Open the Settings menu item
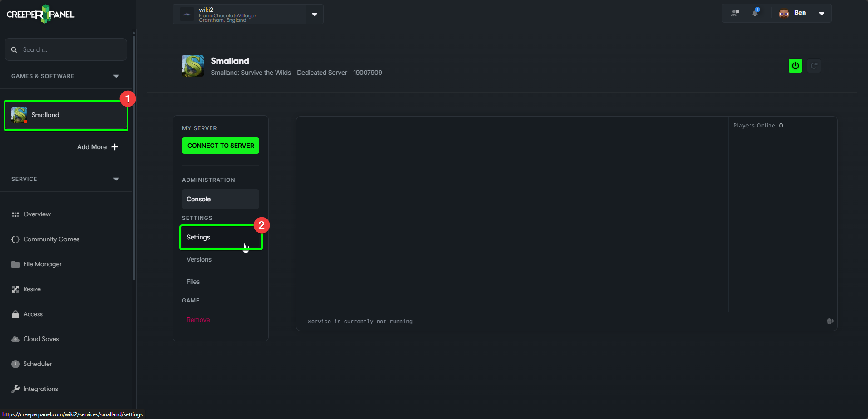Screen dimensions: 868x419 point(221,237)
